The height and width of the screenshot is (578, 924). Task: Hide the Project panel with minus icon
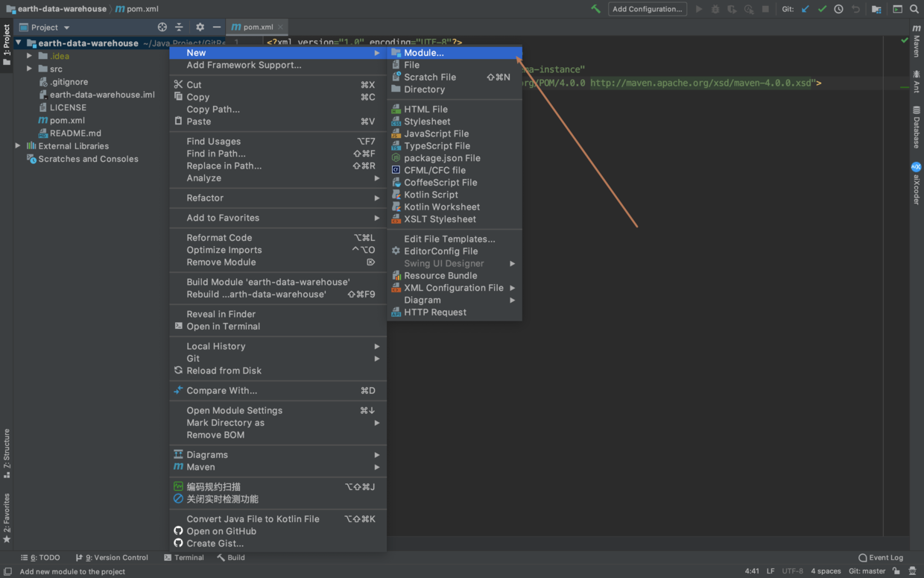coord(216,27)
